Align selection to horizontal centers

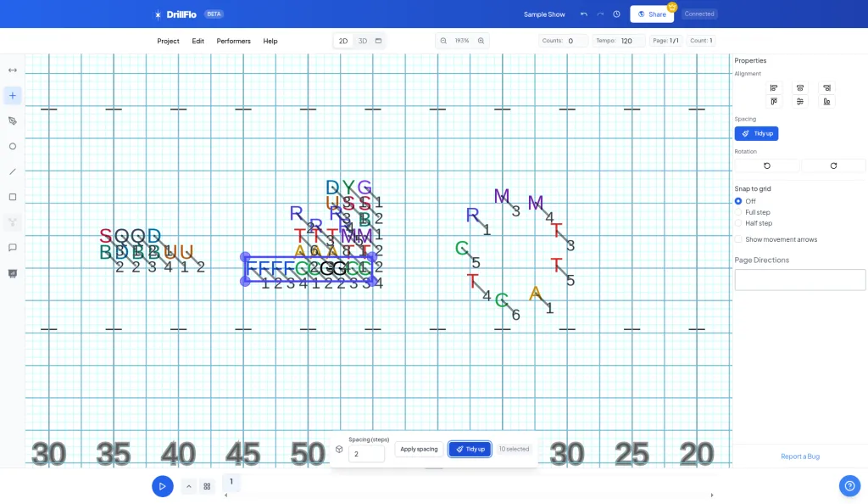(800, 87)
